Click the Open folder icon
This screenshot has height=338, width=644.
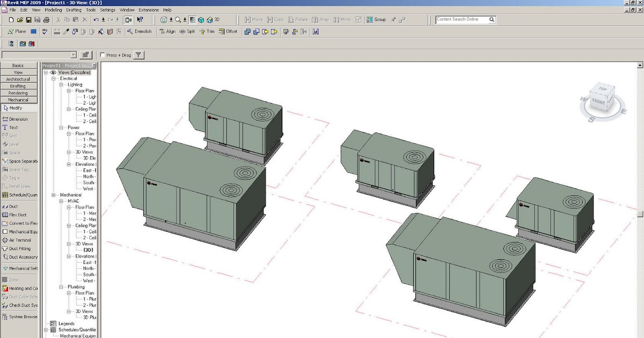point(20,20)
